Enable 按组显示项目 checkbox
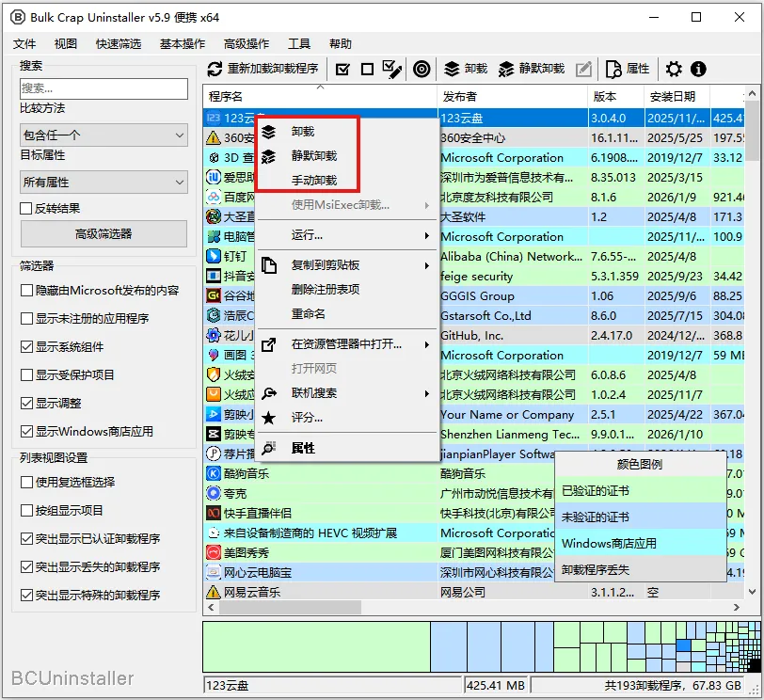This screenshot has height=700, width=764. pyautogui.click(x=26, y=511)
